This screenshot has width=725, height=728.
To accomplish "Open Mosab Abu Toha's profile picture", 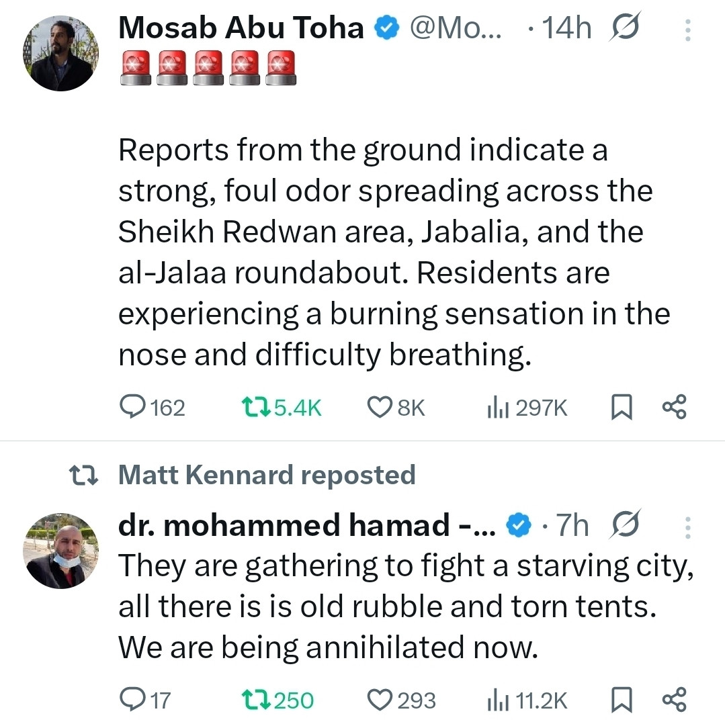I will tap(61, 53).
